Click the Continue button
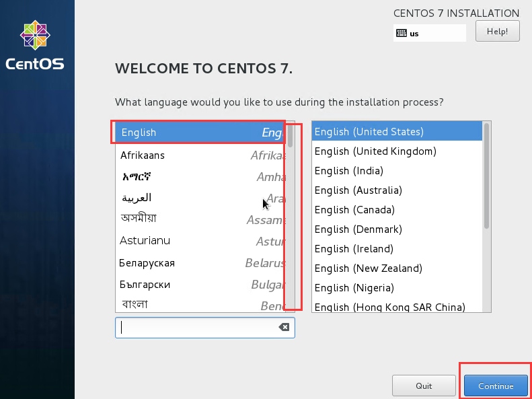This screenshot has height=399, width=532. (x=496, y=386)
